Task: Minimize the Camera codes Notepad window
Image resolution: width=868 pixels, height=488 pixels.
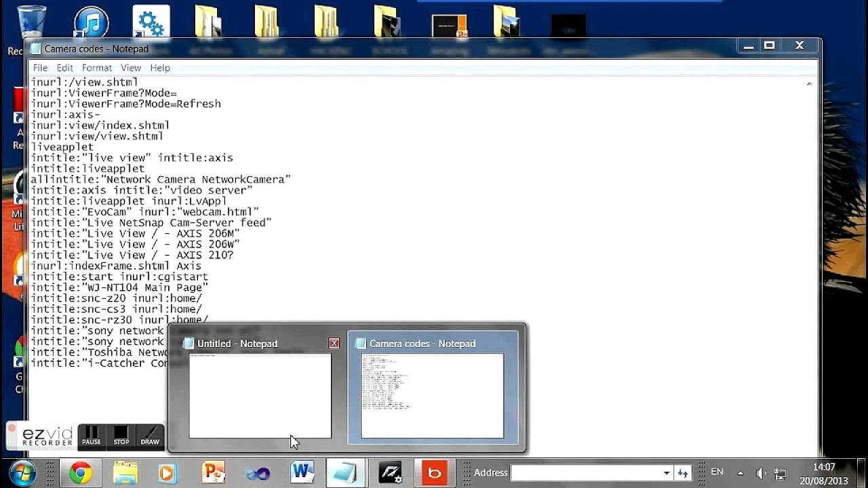Action: coord(749,46)
